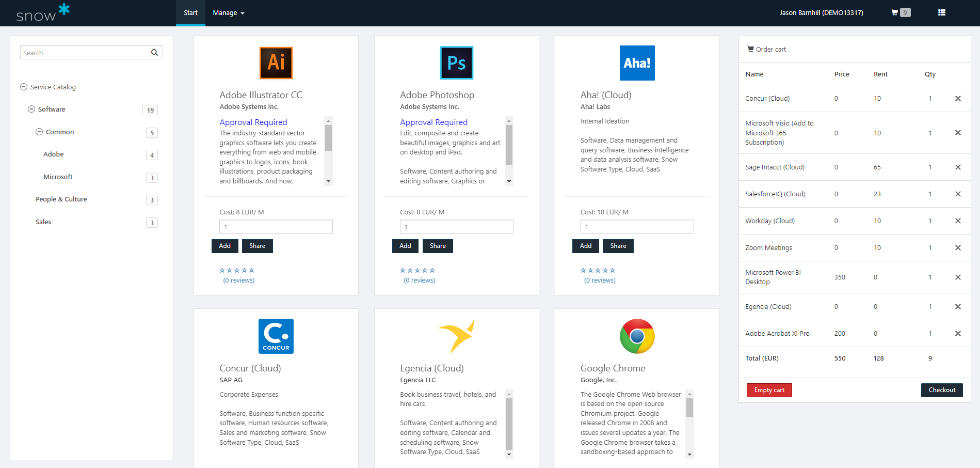Open the Google Chrome product logo
The image size is (980, 468).
pos(637,336)
